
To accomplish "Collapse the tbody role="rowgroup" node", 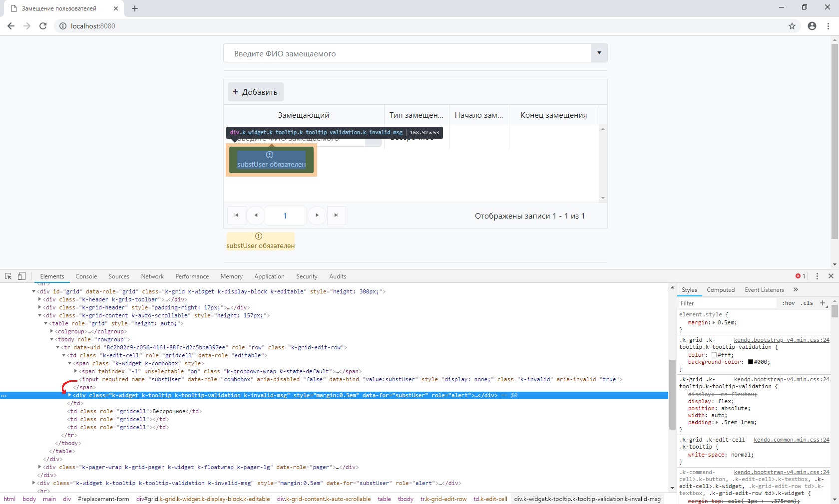I will click(51, 339).
